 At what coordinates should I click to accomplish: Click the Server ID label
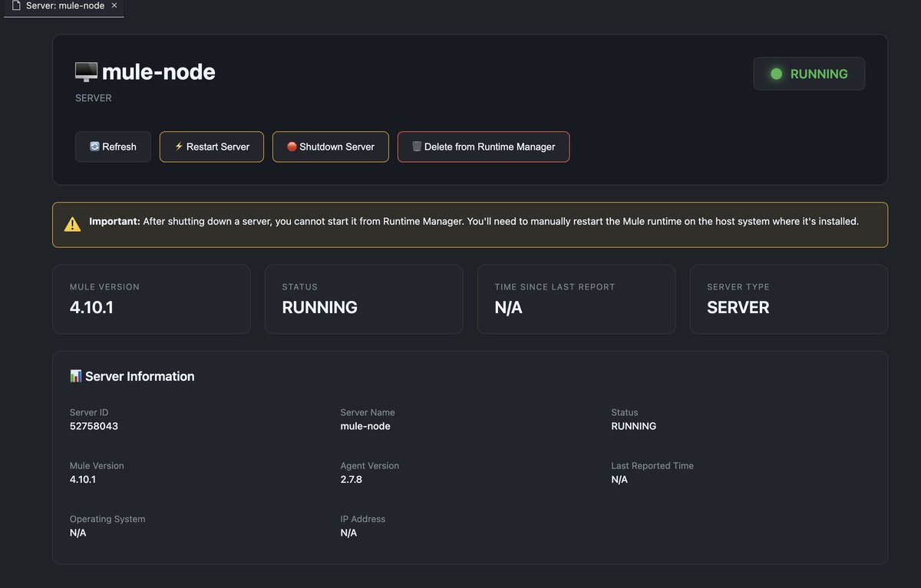pyautogui.click(x=89, y=412)
